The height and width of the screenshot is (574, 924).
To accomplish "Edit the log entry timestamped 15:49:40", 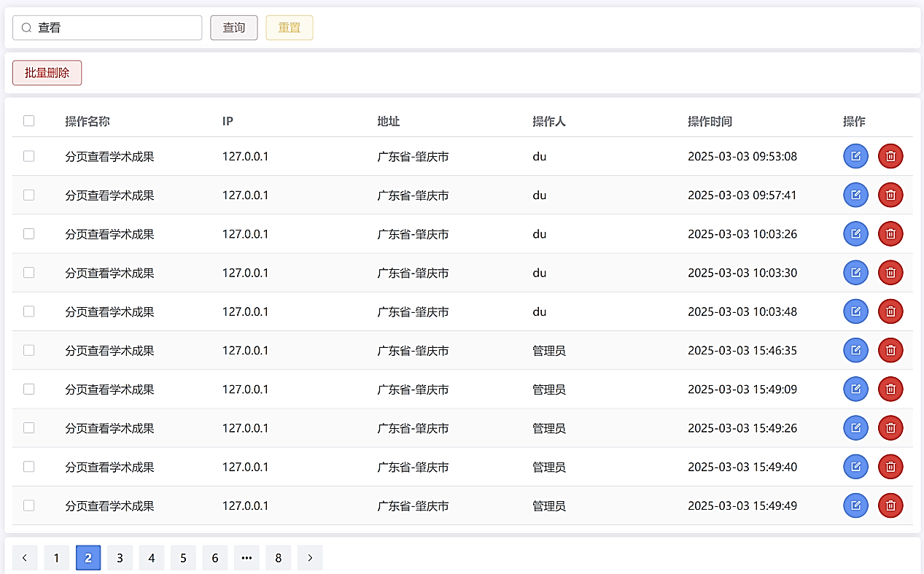I will point(855,467).
